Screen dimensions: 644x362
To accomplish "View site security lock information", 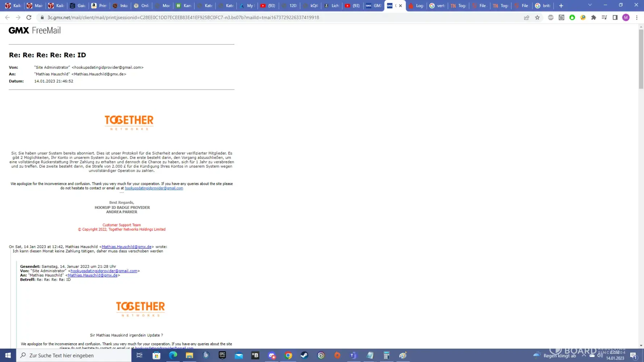I will [42, 17].
